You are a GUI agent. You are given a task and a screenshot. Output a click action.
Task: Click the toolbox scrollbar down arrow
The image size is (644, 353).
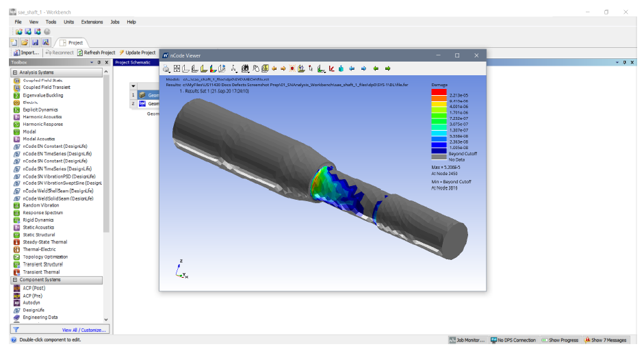tap(106, 319)
